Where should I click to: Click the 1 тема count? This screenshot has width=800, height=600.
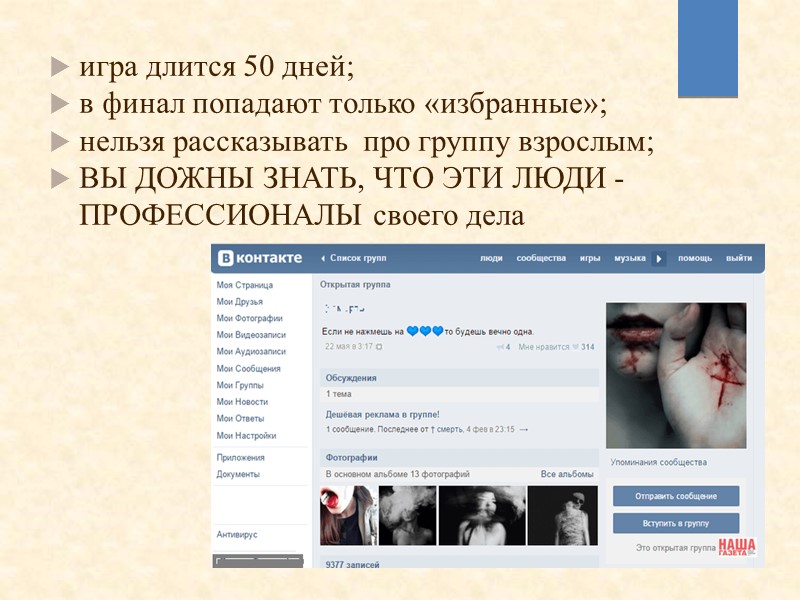(x=338, y=394)
